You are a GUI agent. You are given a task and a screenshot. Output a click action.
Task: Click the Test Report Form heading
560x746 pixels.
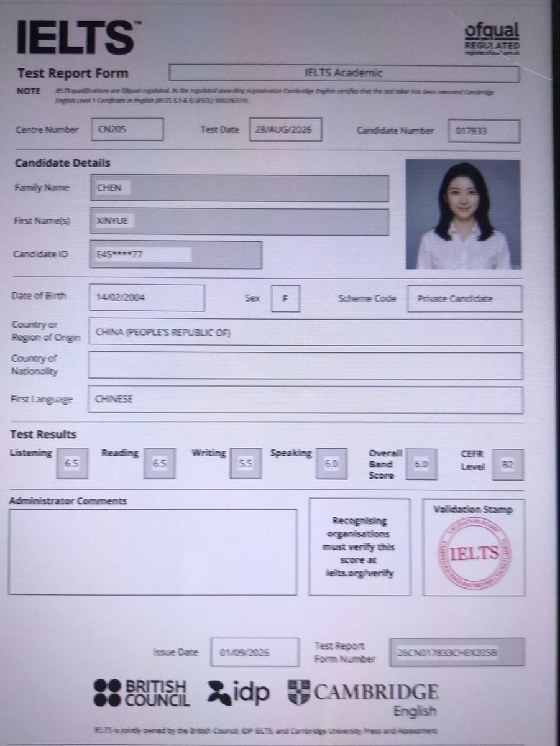click(73, 73)
